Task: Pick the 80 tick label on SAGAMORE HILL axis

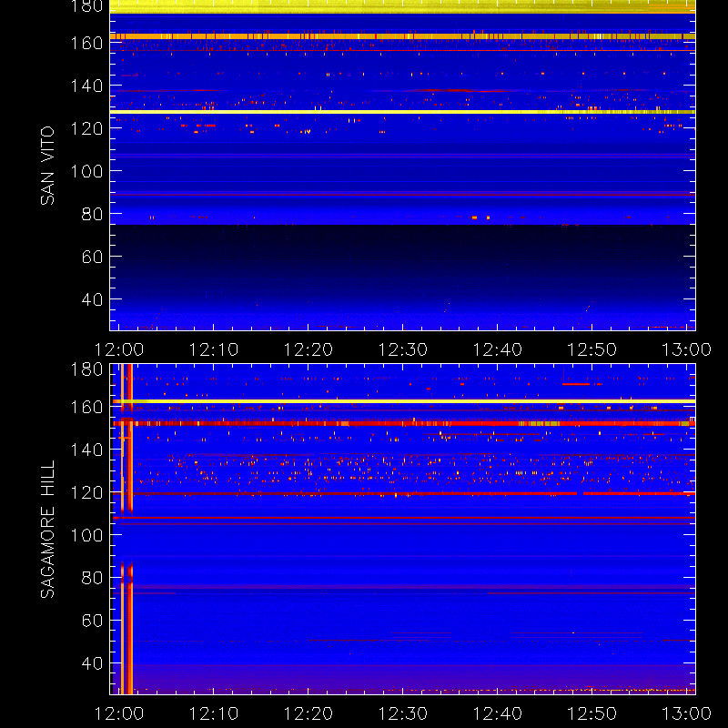Action: (x=92, y=578)
